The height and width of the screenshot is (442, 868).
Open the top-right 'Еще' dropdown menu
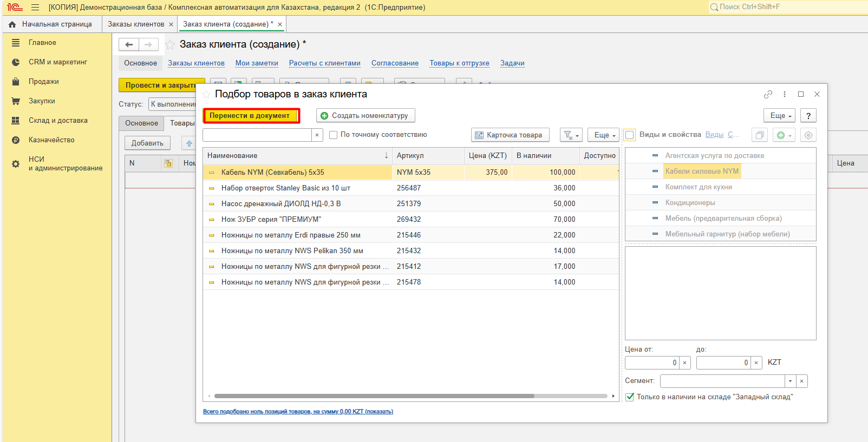[x=780, y=116]
